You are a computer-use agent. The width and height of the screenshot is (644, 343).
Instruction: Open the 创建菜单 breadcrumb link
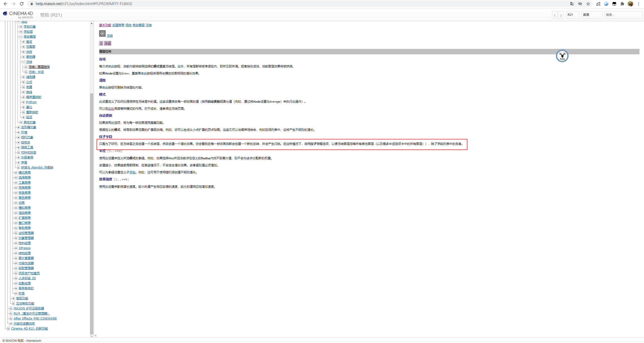(118, 25)
